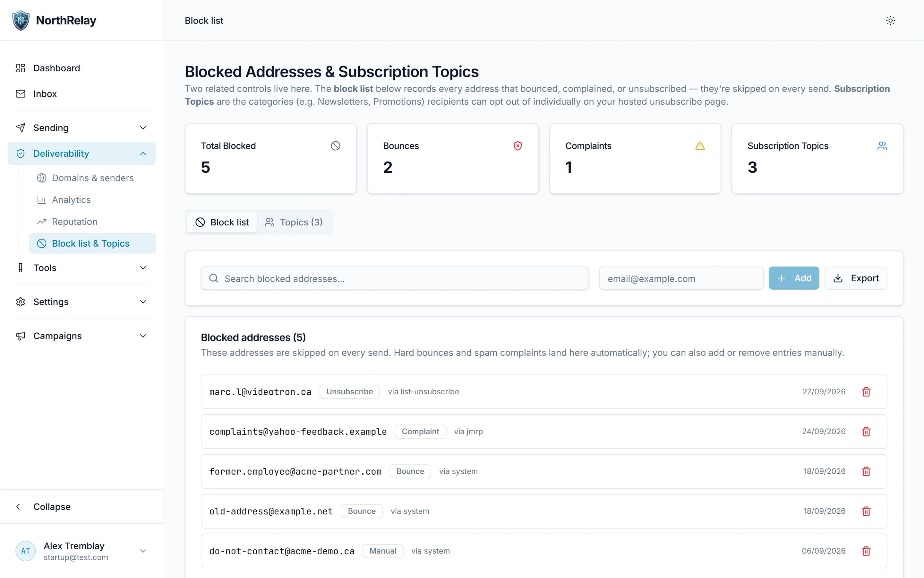
Task: Delete marc.l@videotron.ca with trash icon
Action: tap(866, 392)
